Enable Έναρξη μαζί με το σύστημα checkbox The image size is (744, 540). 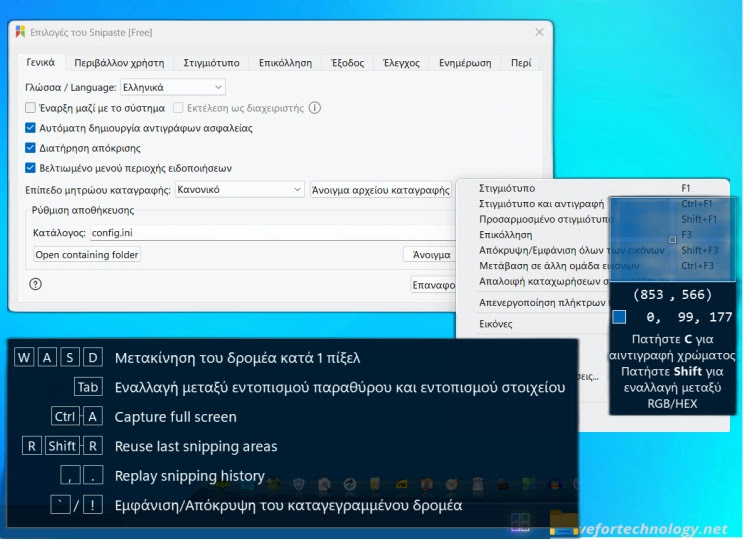[x=30, y=108]
